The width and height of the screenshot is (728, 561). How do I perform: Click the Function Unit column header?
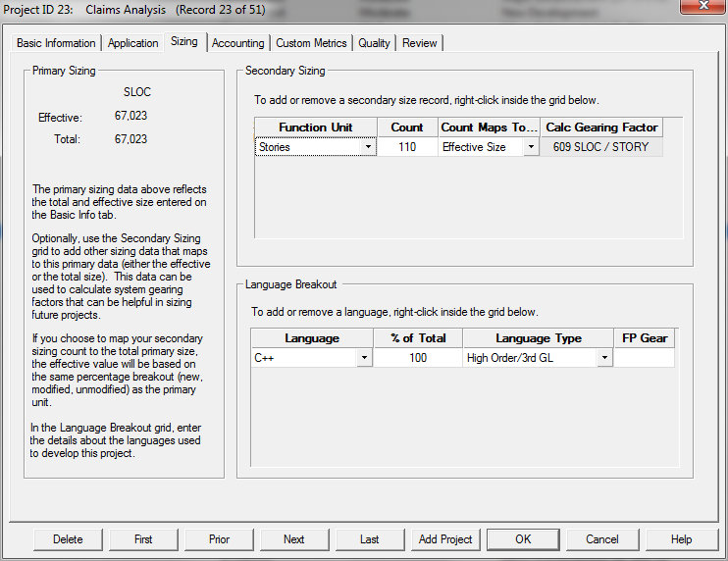[x=316, y=127]
